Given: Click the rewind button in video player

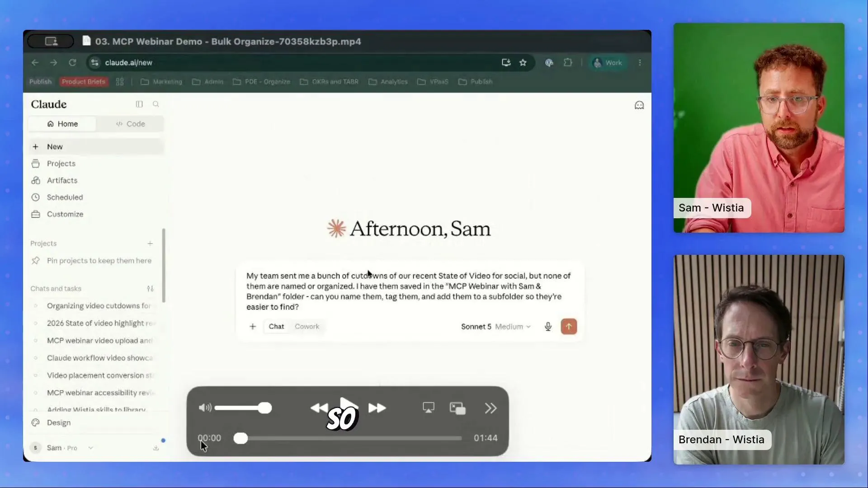Looking at the screenshot, I should coord(319,408).
